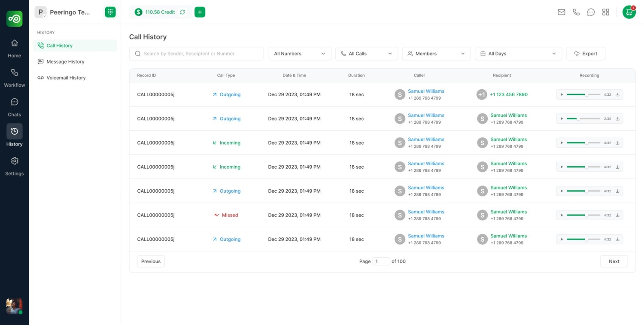Click the search by sender input field
Image resolution: width=644 pixels, height=325 pixels.
coord(196,54)
